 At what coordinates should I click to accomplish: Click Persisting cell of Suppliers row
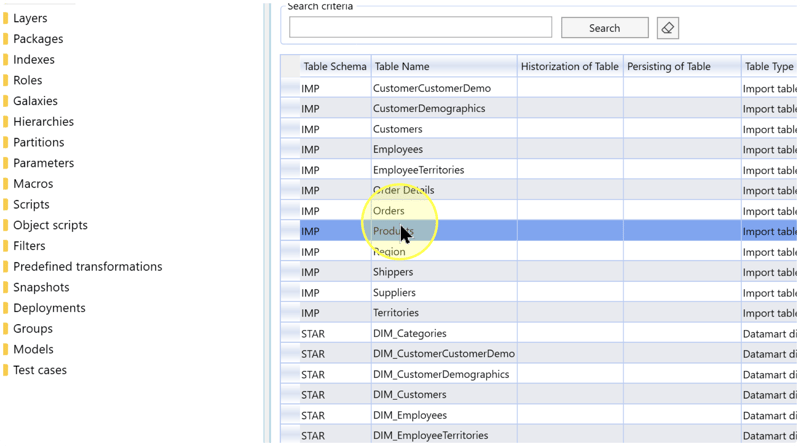point(682,292)
